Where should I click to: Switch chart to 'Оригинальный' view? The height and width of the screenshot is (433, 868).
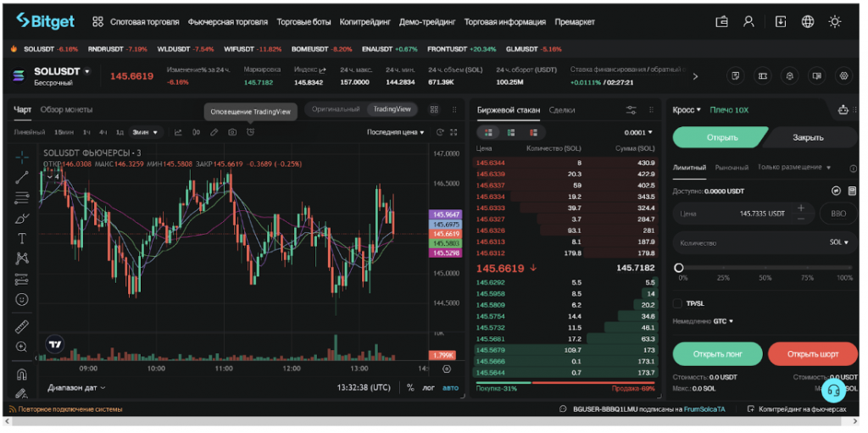336,109
